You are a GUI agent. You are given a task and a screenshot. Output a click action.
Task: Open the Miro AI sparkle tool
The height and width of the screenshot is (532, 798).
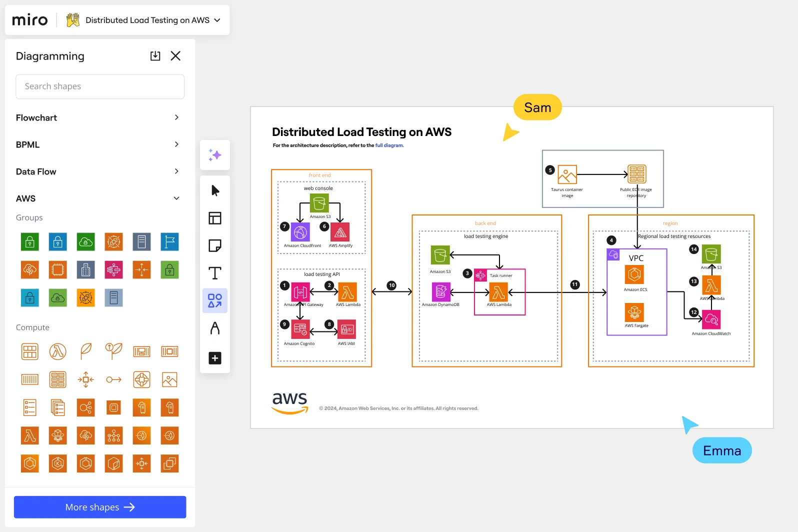[x=215, y=155]
